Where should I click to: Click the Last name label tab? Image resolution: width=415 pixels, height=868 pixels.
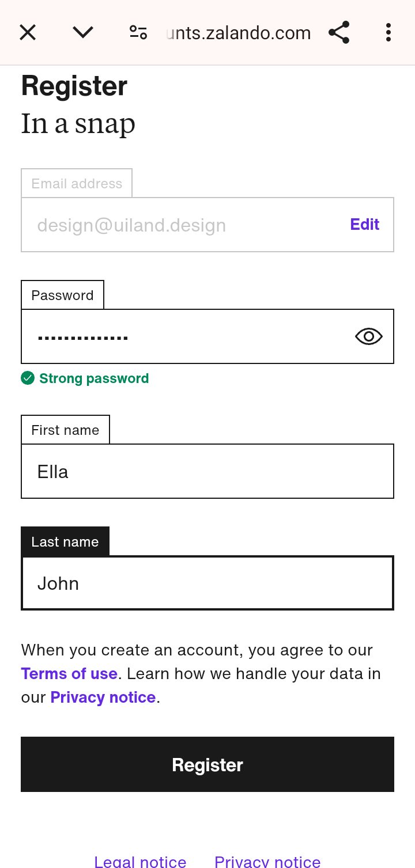65,541
